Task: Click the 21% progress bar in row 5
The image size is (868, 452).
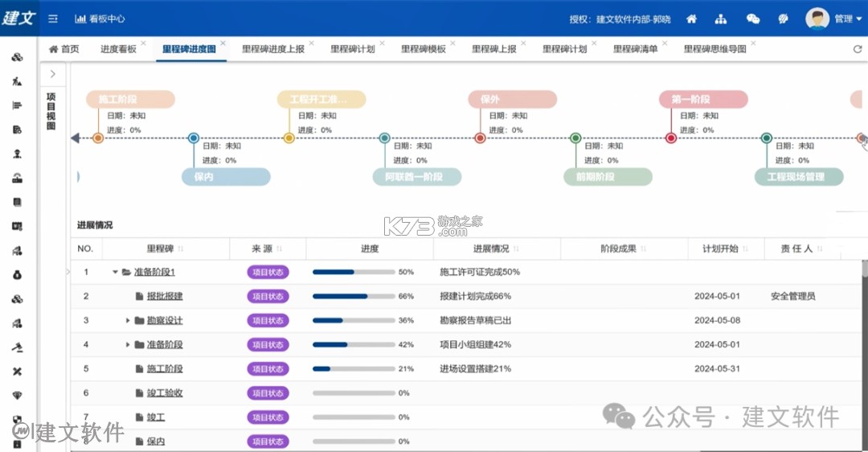Action: point(354,369)
